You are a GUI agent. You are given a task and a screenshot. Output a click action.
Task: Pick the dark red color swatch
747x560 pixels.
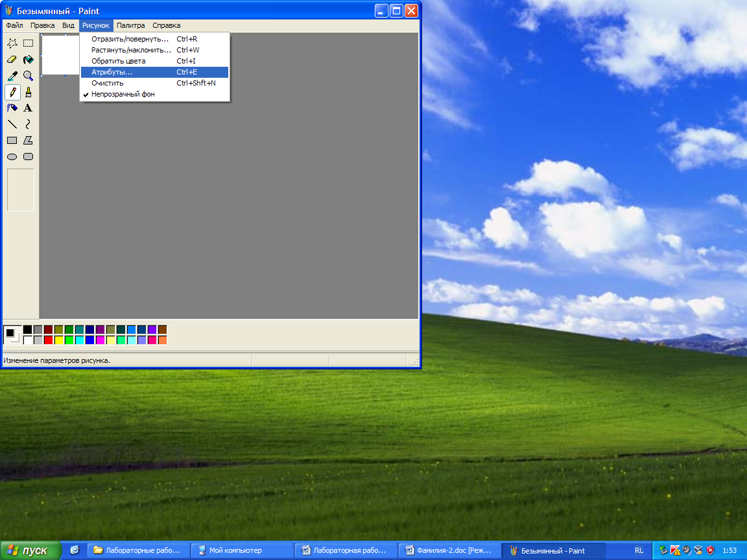point(48,329)
